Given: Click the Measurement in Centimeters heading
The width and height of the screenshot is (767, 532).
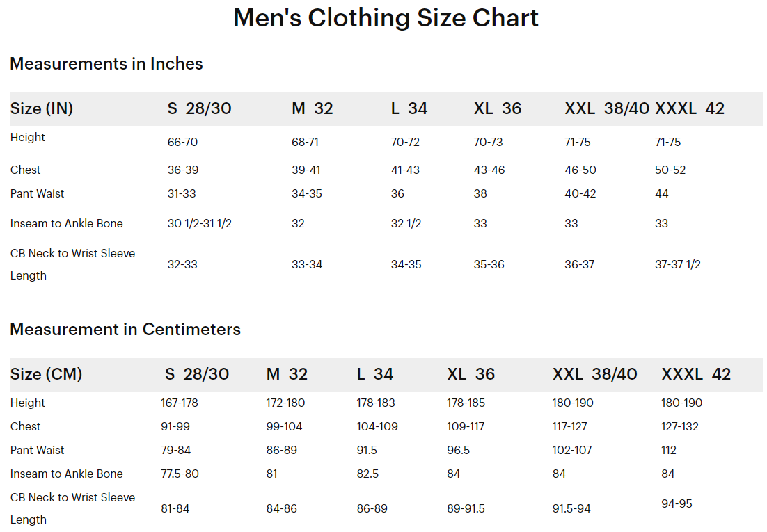Looking at the screenshot, I should (x=125, y=330).
